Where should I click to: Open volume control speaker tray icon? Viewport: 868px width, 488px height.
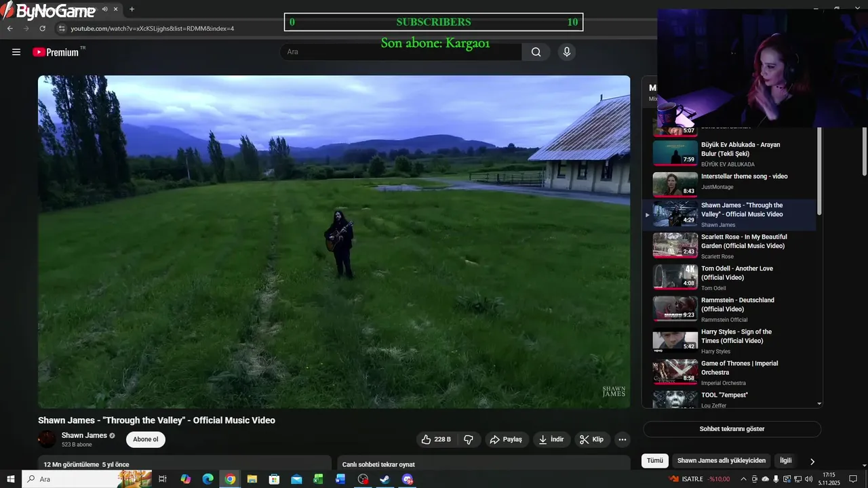pos(808,479)
